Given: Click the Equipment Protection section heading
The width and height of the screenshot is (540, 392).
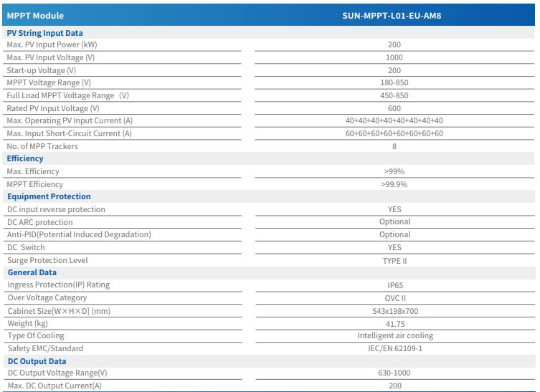Looking at the screenshot, I should [x=49, y=196].
